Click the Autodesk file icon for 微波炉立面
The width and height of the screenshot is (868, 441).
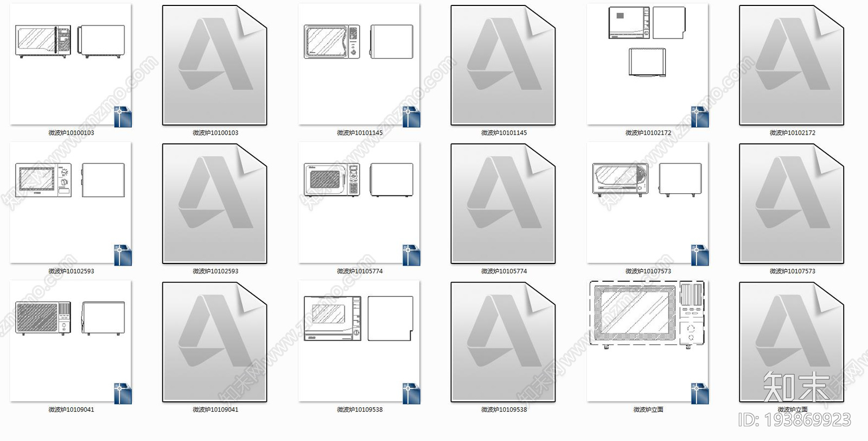[792, 342]
